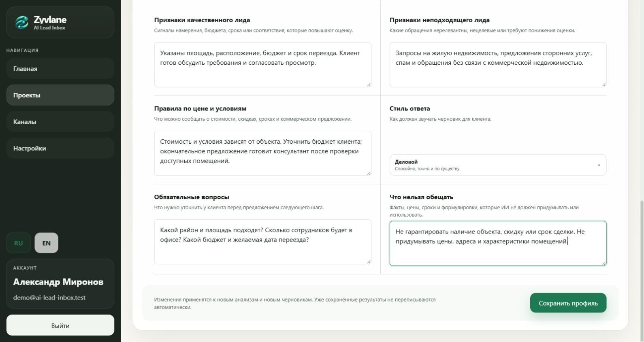Click into the Что нельзя обещать text area
Screen dimensions: 644x342
[x=498, y=243]
